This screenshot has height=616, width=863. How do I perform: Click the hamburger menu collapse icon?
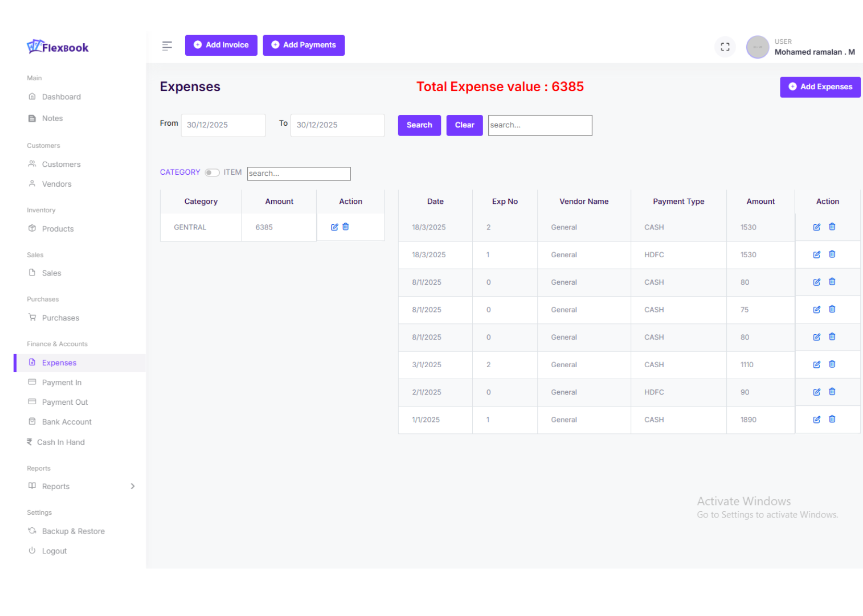click(167, 46)
